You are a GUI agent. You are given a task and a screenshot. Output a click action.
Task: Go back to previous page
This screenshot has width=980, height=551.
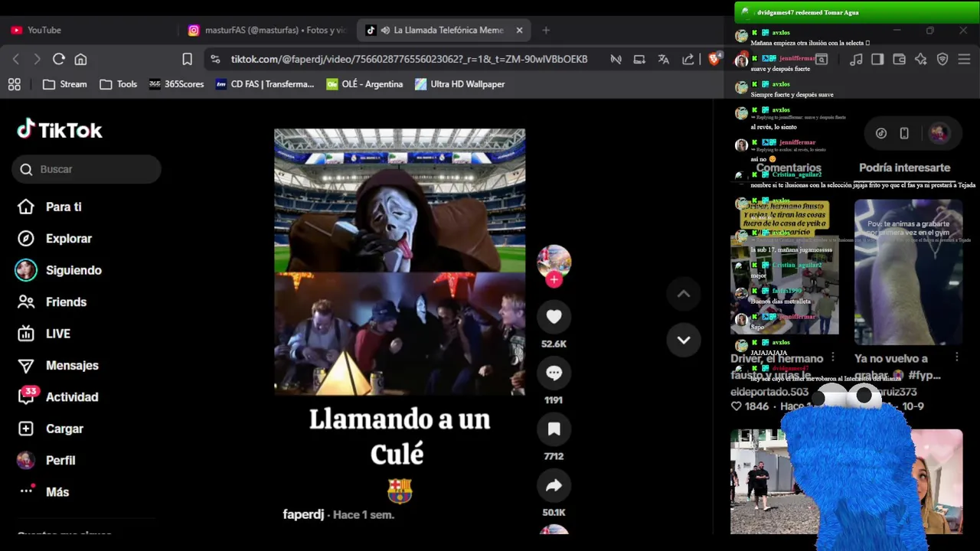pos(16,59)
